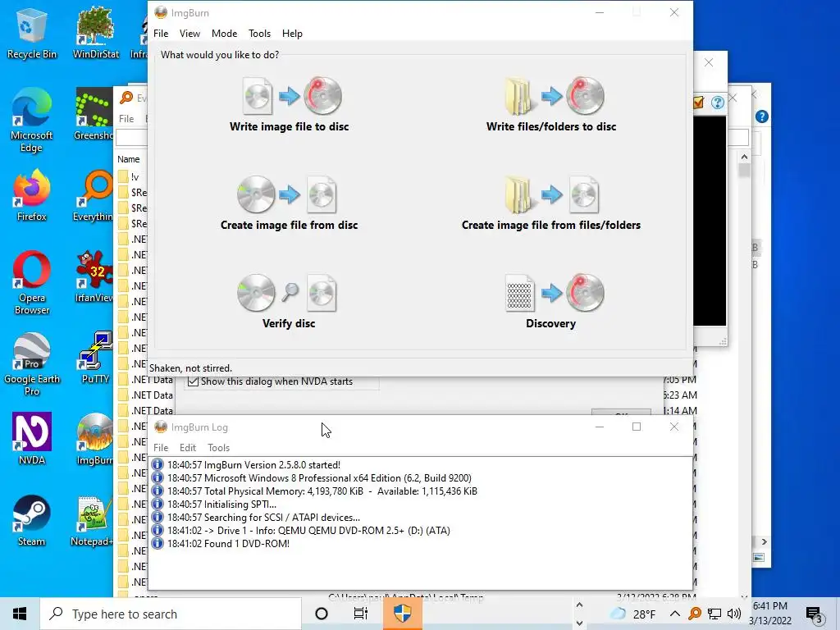Open volume control in tray
This screenshot has height=630, width=840.
tap(734, 614)
